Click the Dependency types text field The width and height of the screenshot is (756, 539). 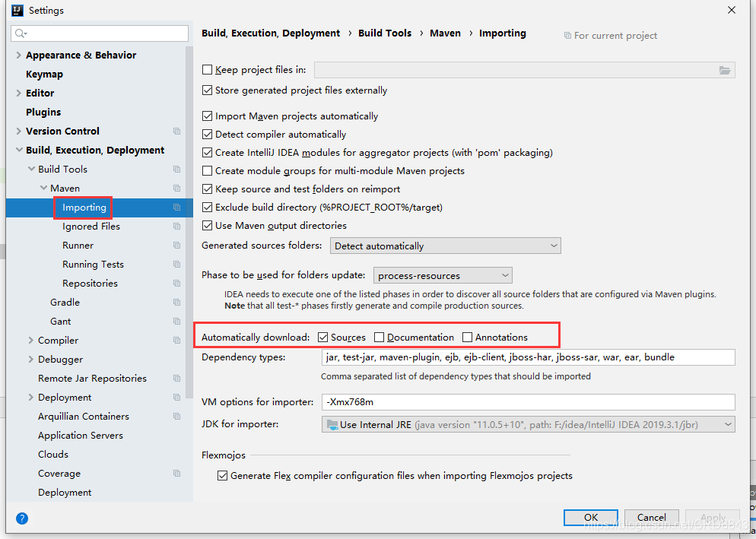(x=529, y=358)
